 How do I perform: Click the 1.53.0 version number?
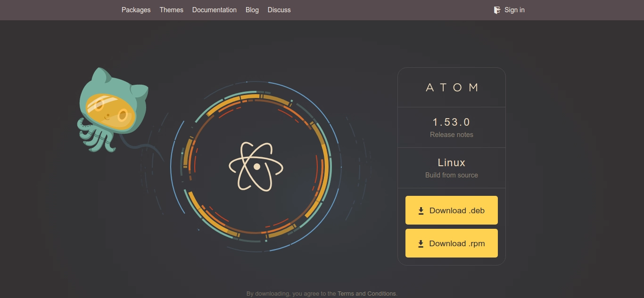pyautogui.click(x=452, y=122)
